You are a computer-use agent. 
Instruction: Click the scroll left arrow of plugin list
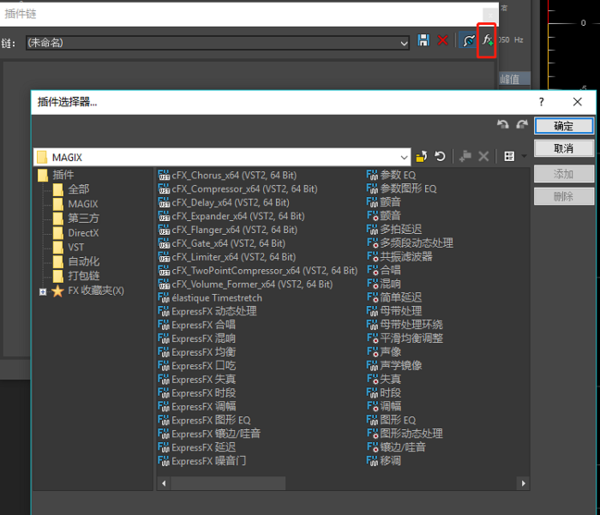(164, 484)
